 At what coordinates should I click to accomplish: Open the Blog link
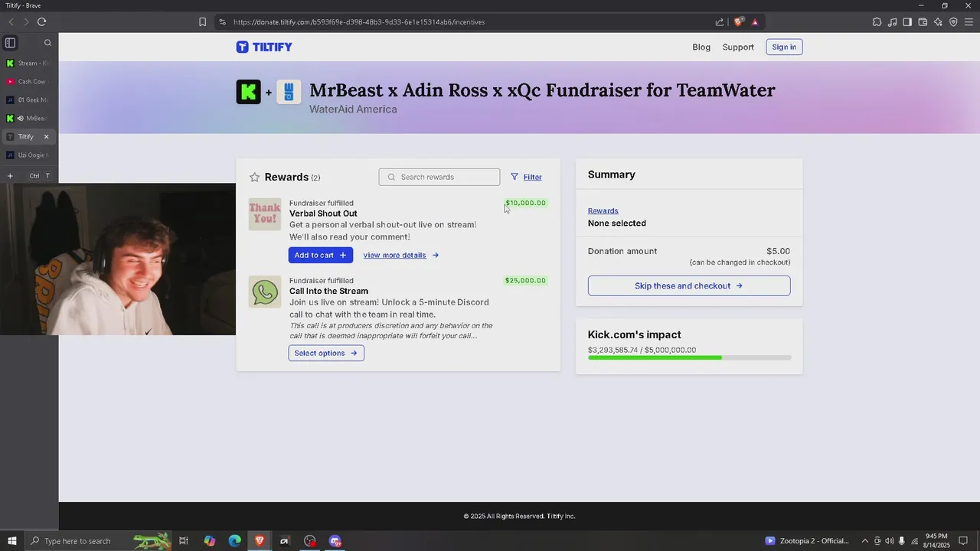pyautogui.click(x=701, y=47)
